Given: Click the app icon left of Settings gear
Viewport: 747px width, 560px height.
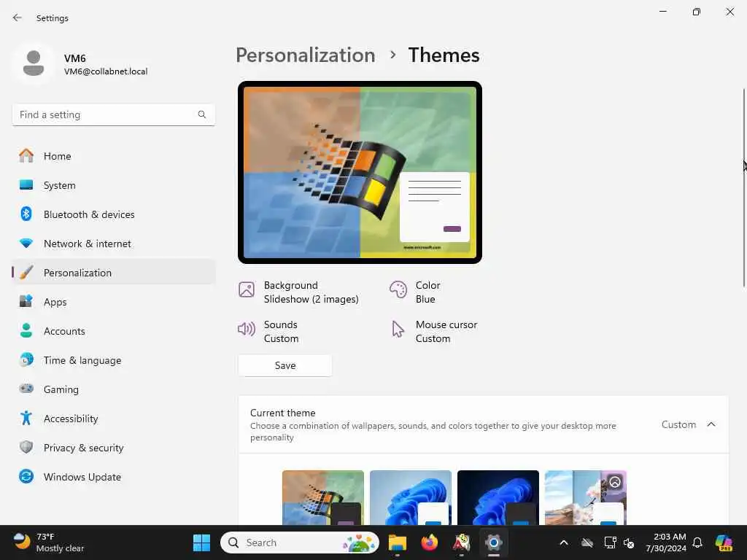Looking at the screenshot, I should pyautogui.click(x=461, y=542).
